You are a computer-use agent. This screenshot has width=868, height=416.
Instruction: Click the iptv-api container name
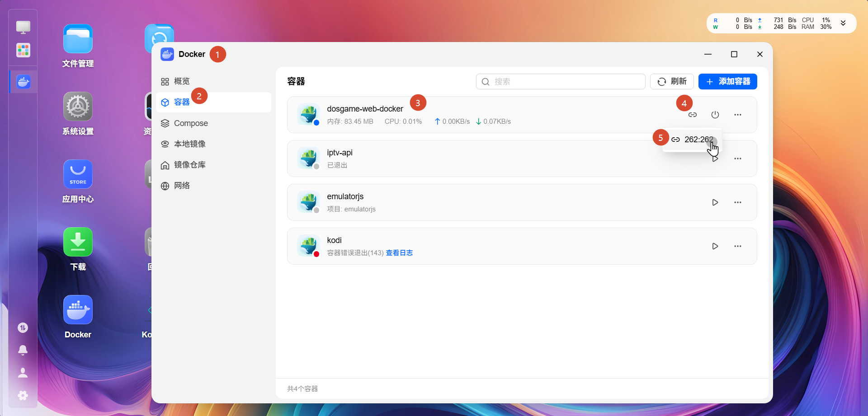point(340,153)
